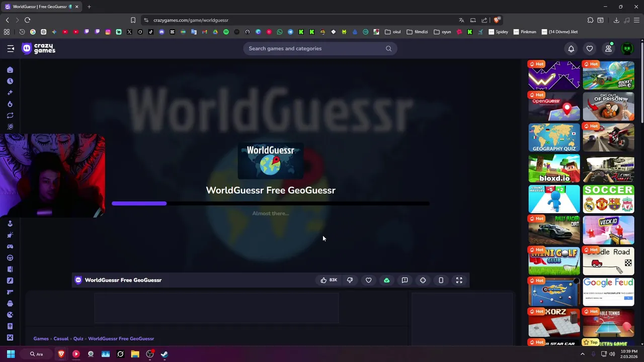This screenshot has height=362, width=644.
Task: Open the notifications bell
Action: click(x=571, y=48)
